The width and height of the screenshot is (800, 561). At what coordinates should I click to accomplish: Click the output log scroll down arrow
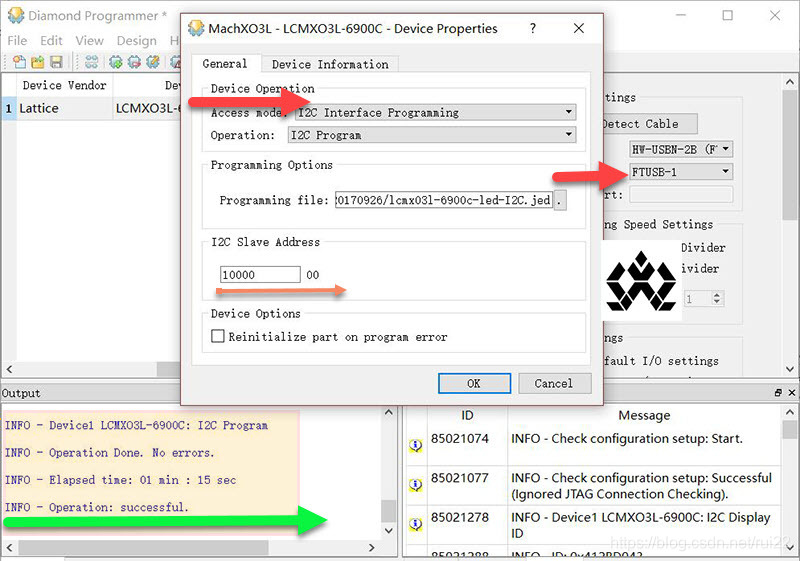(388, 530)
